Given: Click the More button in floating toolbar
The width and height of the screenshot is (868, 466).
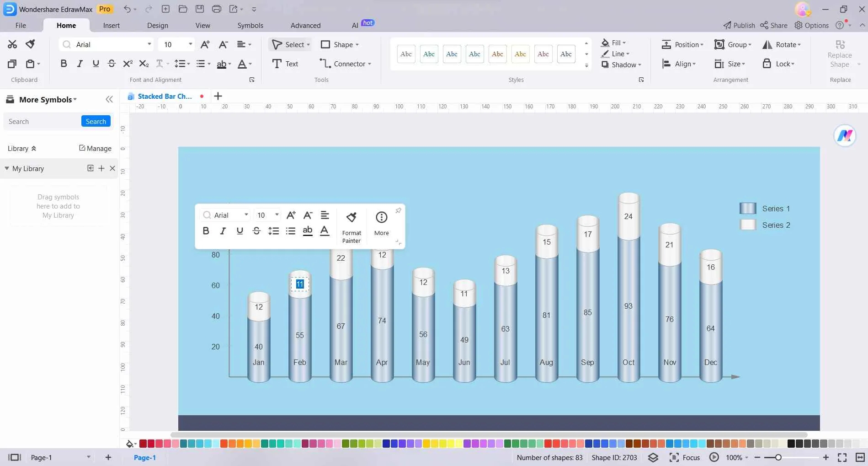Looking at the screenshot, I should [381, 224].
